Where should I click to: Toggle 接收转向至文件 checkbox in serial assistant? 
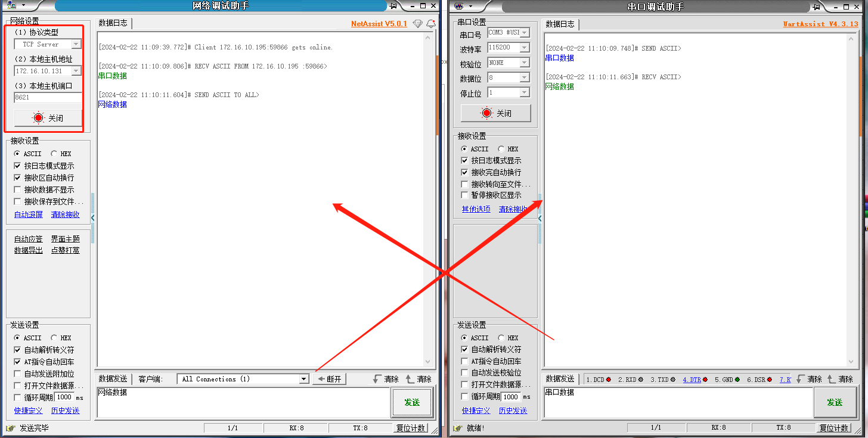pyautogui.click(x=465, y=184)
